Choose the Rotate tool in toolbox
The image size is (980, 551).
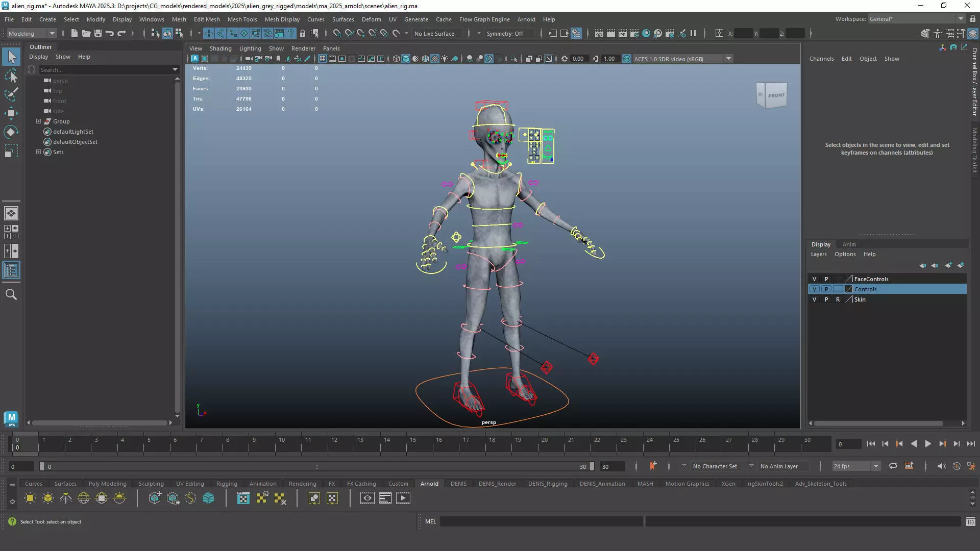point(11,132)
